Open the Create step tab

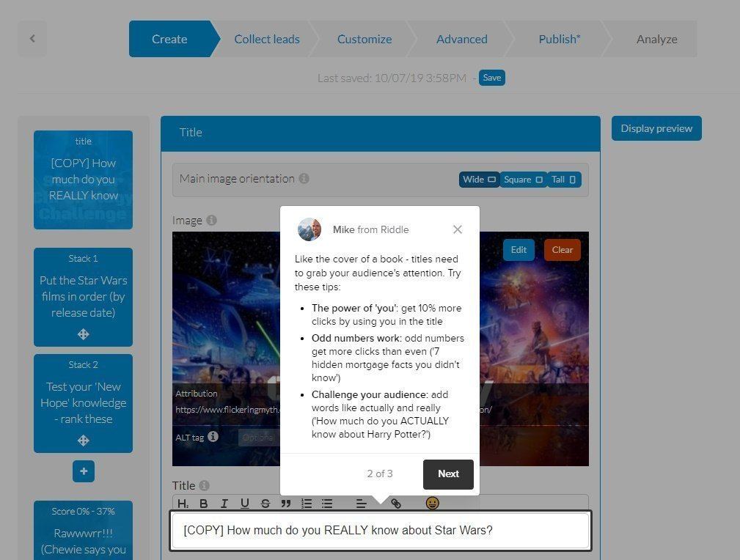(169, 39)
